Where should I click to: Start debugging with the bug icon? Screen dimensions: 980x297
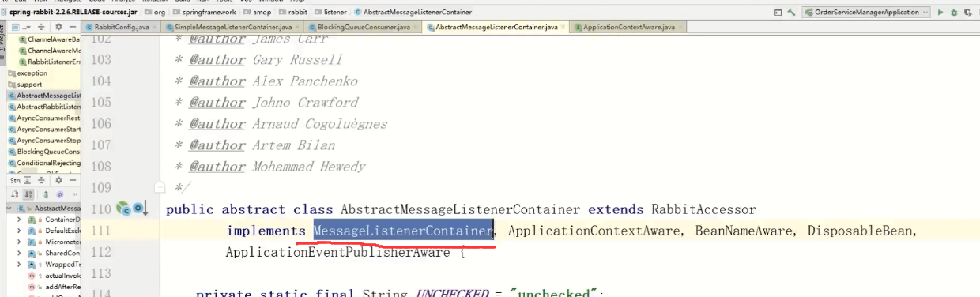coord(954,12)
